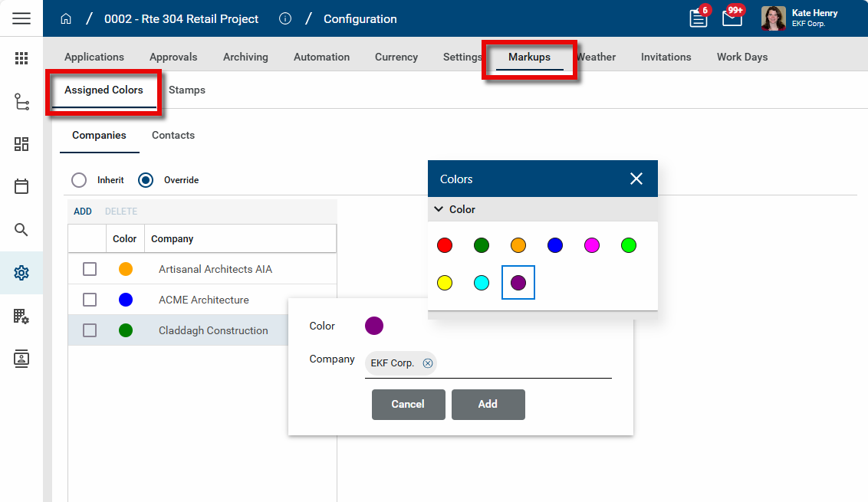Tick the ACME Architecture row checkbox

tap(90, 300)
